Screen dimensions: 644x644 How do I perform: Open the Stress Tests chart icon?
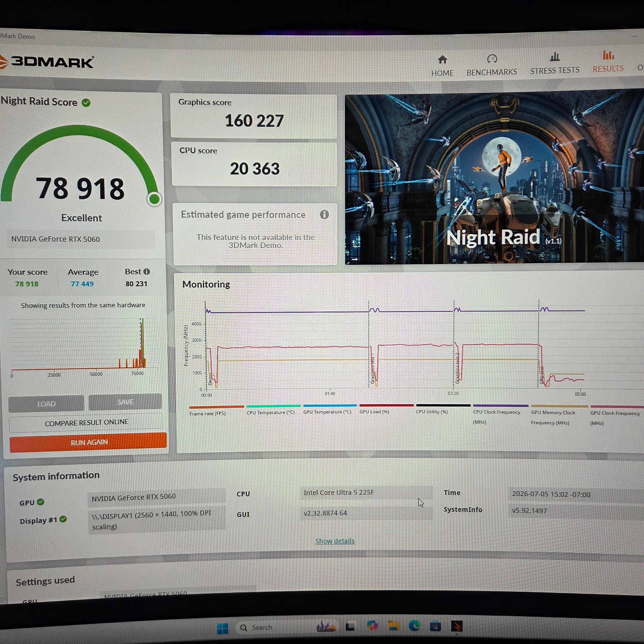(555, 57)
